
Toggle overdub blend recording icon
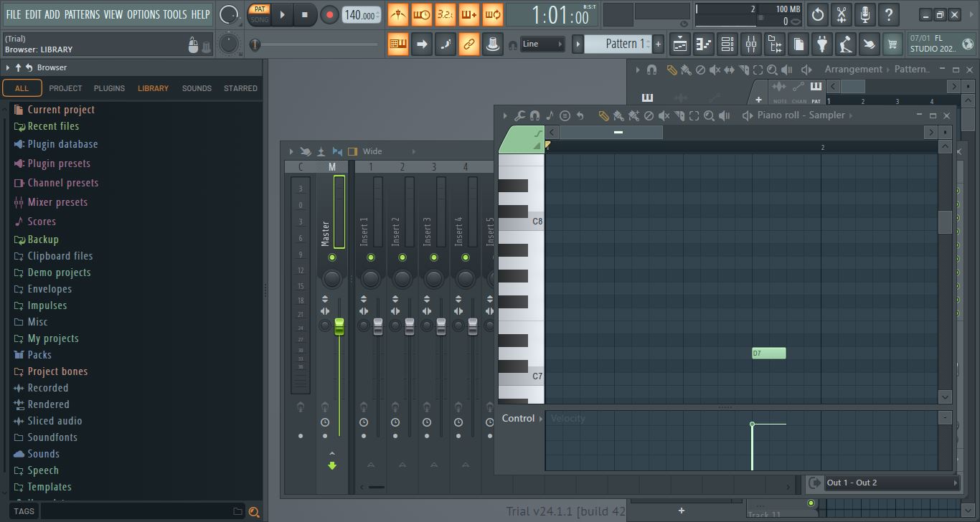click(x=469, y=14)
